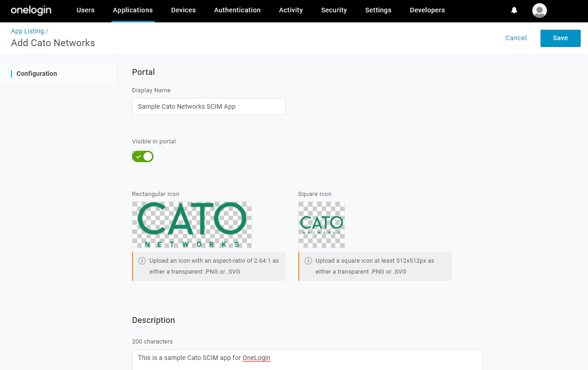Viewport: 588px width, 370px height.
Task: Click the OneLogin link in the description
Action: (x=256, y=358)
